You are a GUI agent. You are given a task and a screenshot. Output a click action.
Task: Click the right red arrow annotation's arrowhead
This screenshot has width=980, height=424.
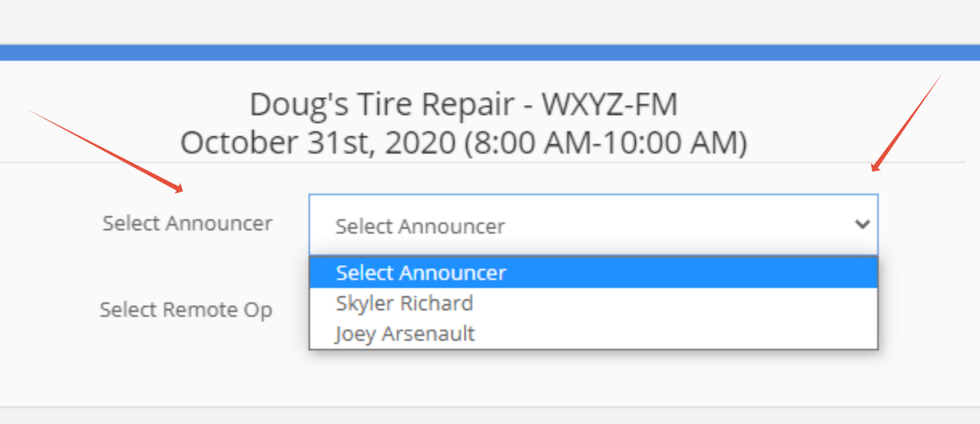point(874,167)
